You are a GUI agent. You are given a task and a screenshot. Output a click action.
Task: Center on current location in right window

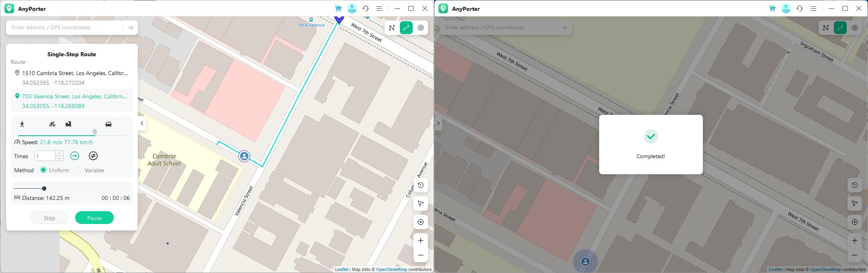pyautogui.click(x=855, y=222)
